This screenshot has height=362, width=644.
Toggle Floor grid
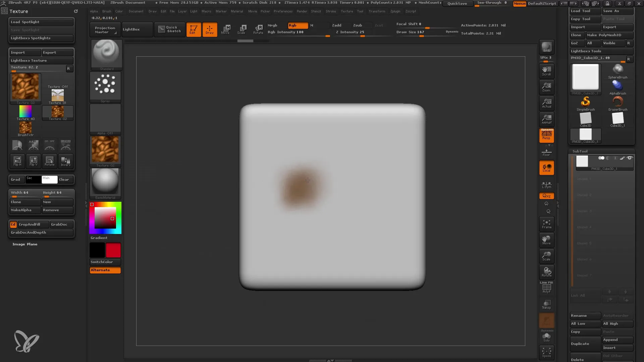click(x=546, y=152)
